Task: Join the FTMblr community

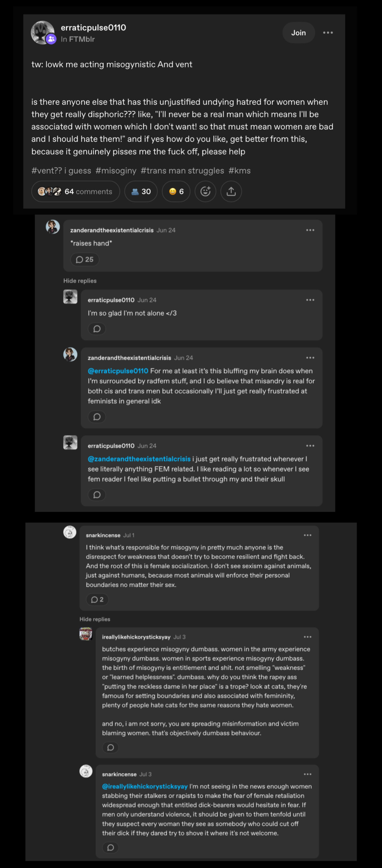Action: click(x=299, y=33)
